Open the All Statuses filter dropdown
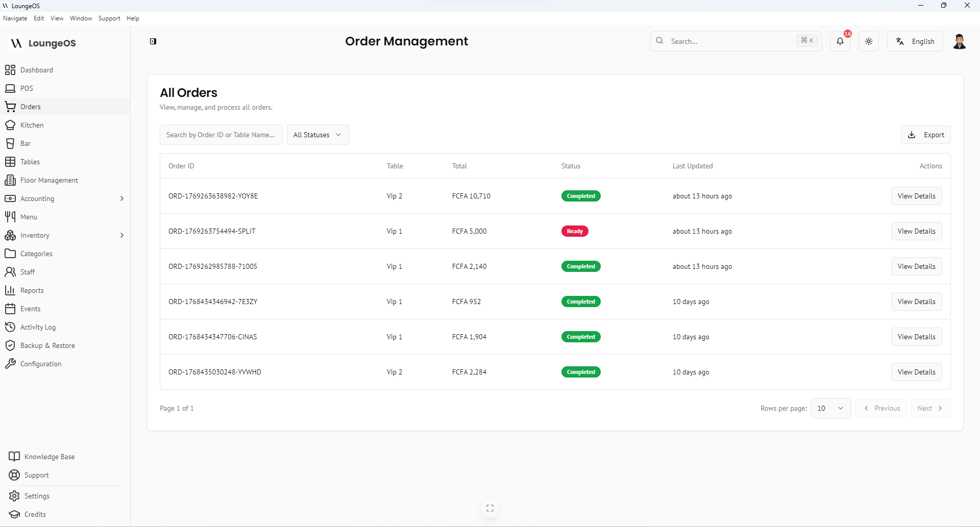980x527 pixels. tap(317, 135)
